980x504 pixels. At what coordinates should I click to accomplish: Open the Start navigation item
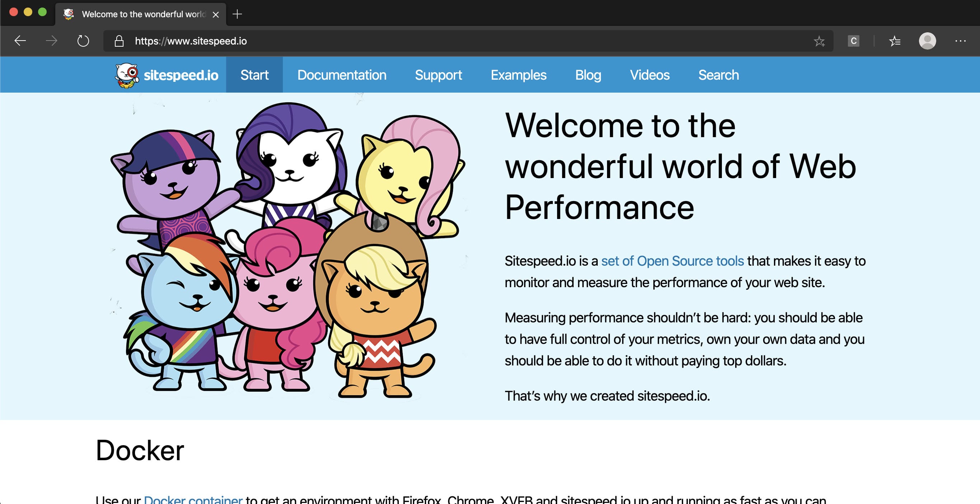(x=254, y=75)
